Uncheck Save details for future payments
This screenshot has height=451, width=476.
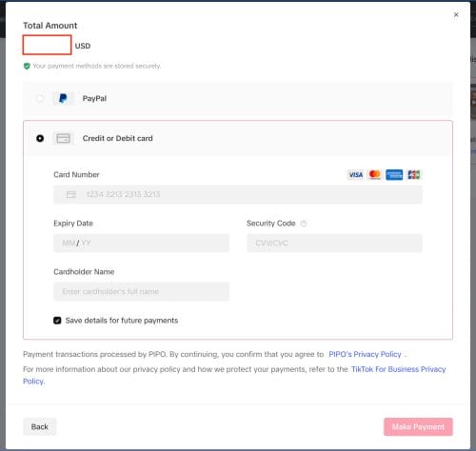point(57,321)
